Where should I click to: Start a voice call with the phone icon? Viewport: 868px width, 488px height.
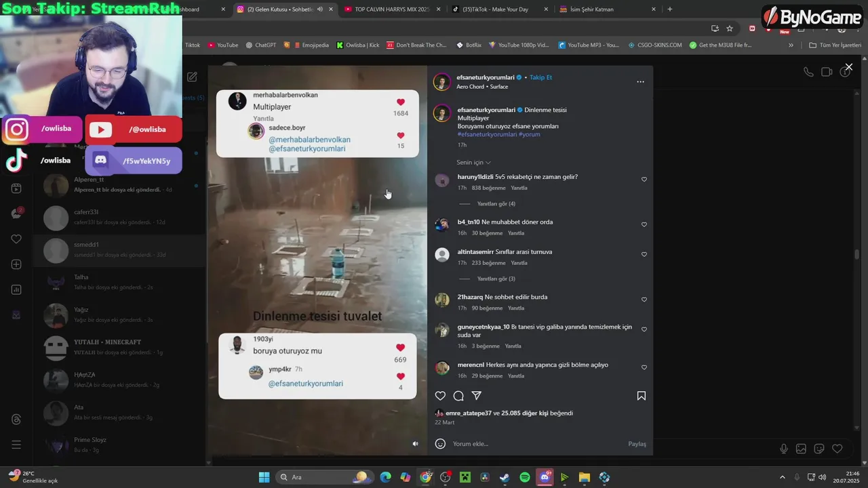pyautogui.click(x=808, y=72)
